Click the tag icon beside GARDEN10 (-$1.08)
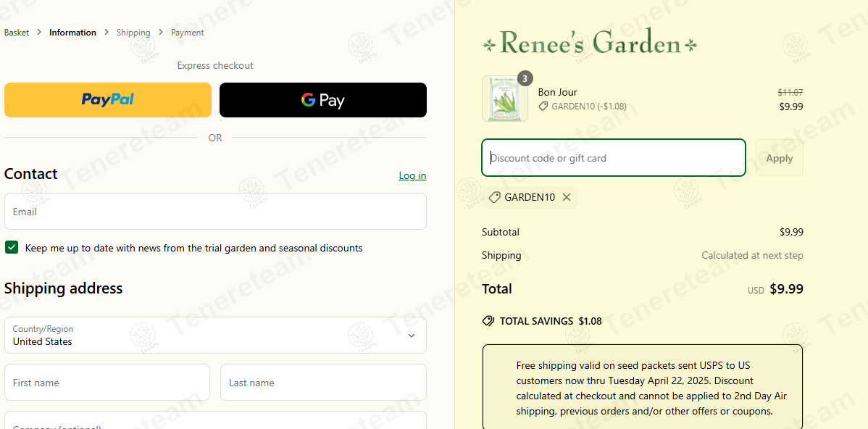This screenshot has height=429, width=868. point(543,107)
